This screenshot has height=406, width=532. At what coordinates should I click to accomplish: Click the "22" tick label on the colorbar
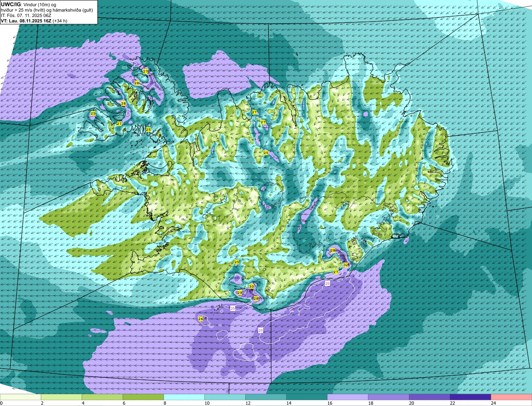(452, 403)
